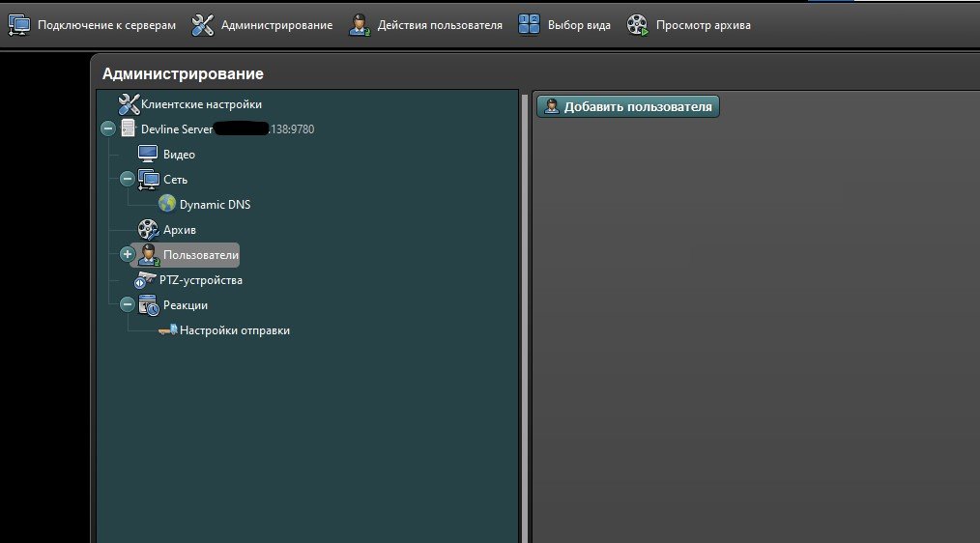
Task: Collapse the Реакции tree branch
Action: coord(127,305)
